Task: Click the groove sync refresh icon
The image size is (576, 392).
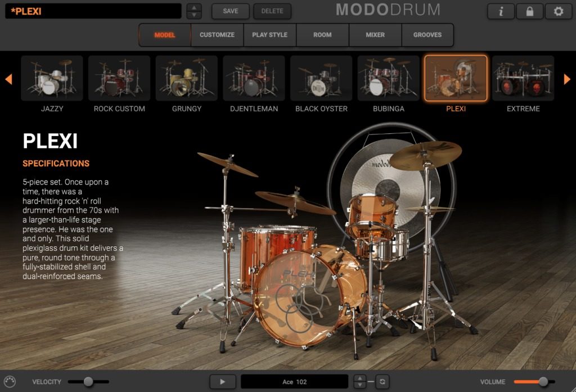Action: (382, 382)
